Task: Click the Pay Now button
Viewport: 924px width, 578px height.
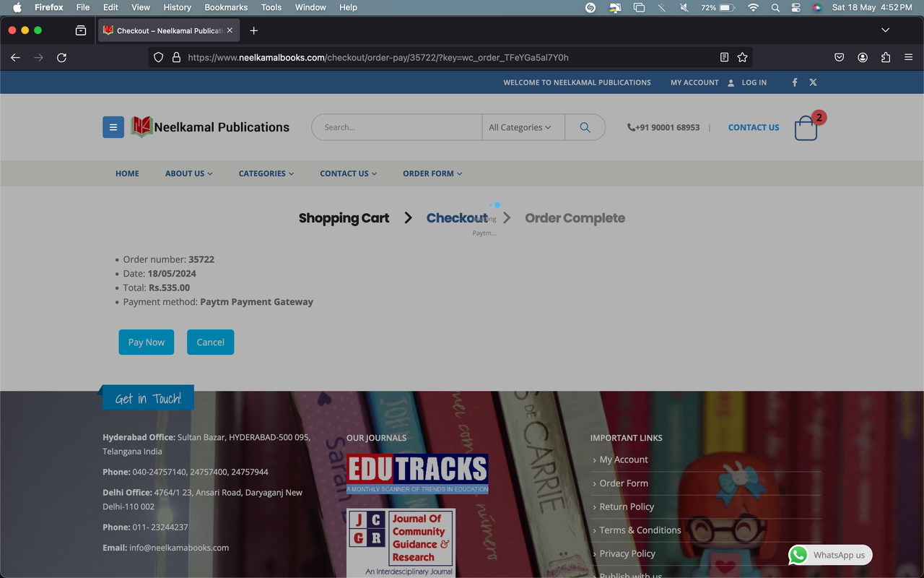Action: (x=147, y=342)
